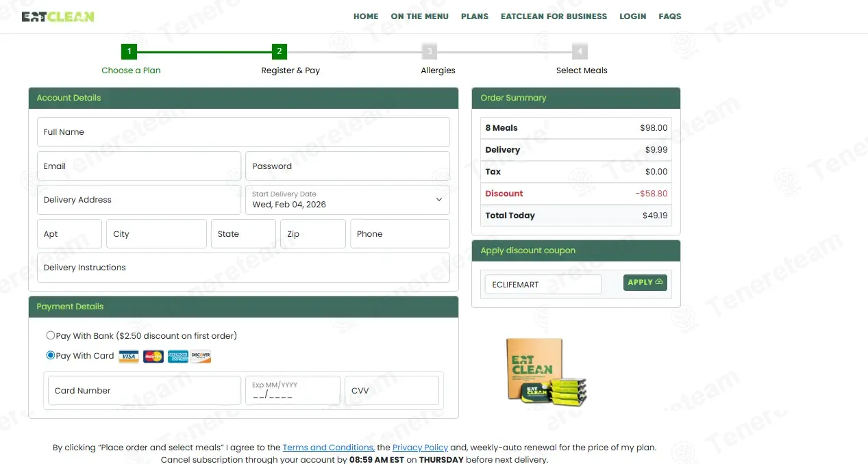The width and height of the screenshot is (868, 464).
Task: Open the Terms and Conditions link
Action: 328,448
